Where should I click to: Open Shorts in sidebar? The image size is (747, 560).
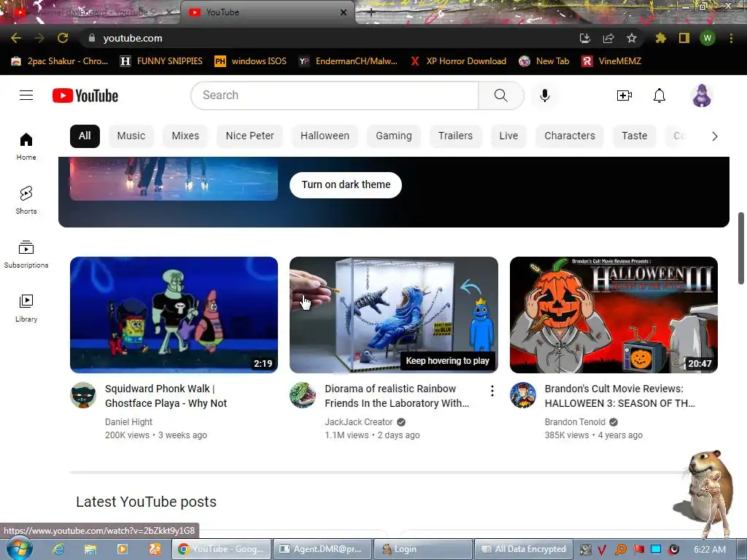[26, 200]
